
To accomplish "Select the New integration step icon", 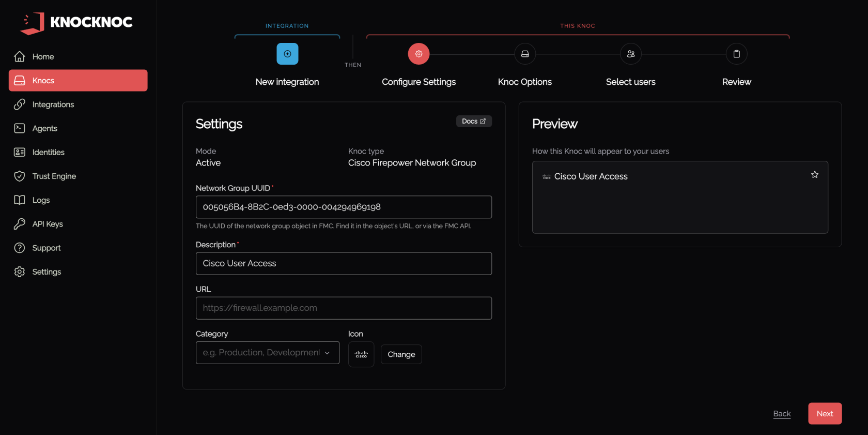I will [x=287, y=54].
